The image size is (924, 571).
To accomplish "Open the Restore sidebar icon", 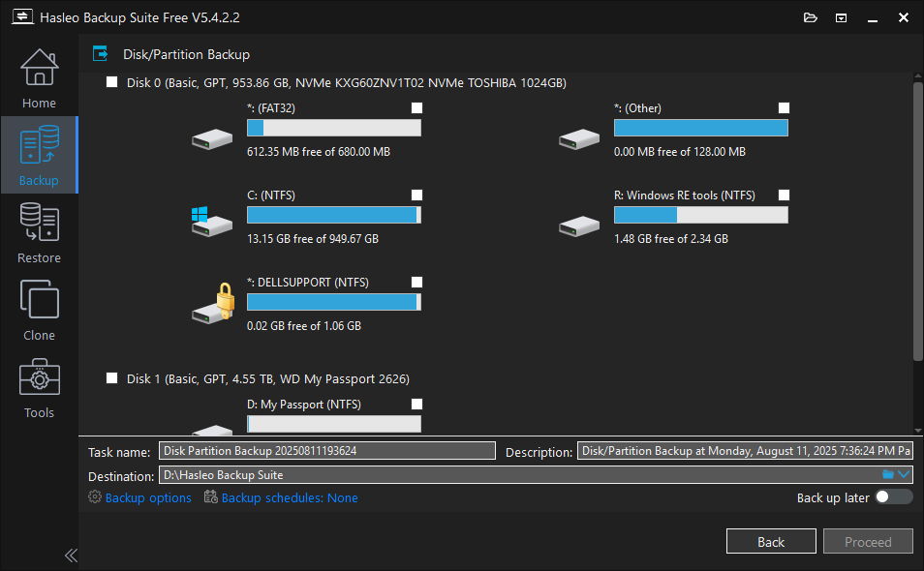I will click(40, 222).
